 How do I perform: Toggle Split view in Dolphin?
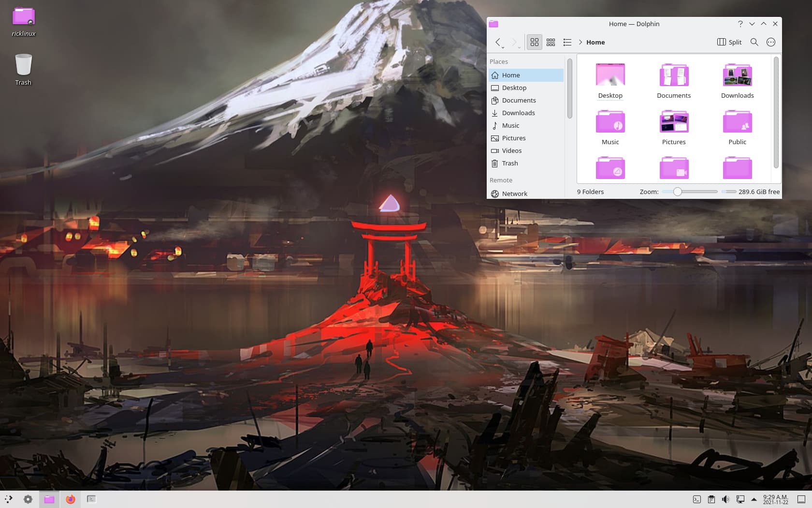point(729,42)
